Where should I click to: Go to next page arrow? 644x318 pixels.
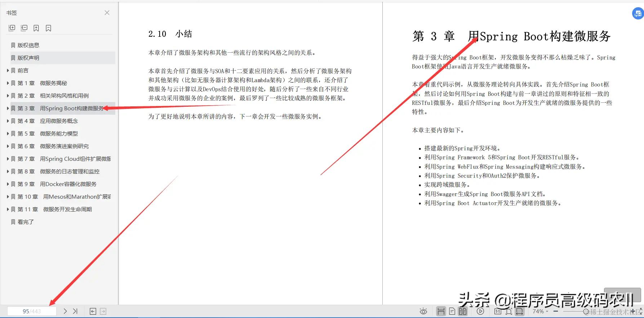[x=65, y=311]
